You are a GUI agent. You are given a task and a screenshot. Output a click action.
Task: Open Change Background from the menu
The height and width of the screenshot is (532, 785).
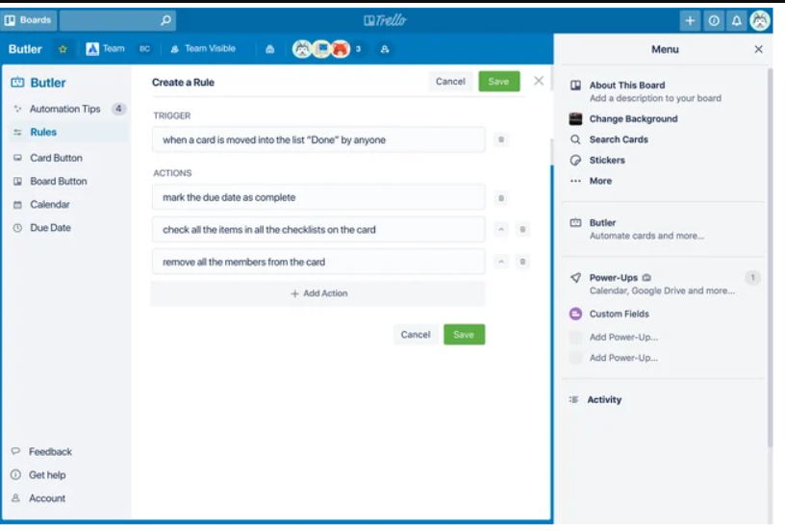[632, 119]
